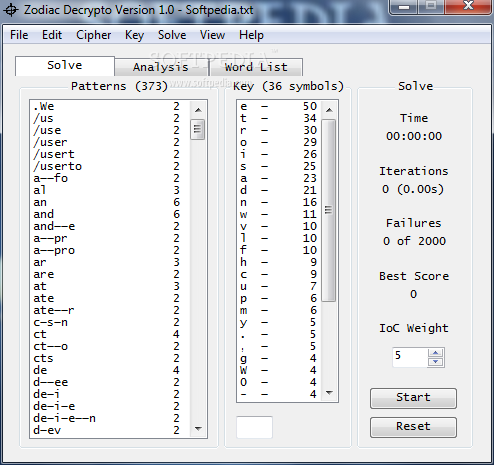
Task: Select key symbol 'r' with count 30
Action: pyautogui.click(x=279, y=130)
